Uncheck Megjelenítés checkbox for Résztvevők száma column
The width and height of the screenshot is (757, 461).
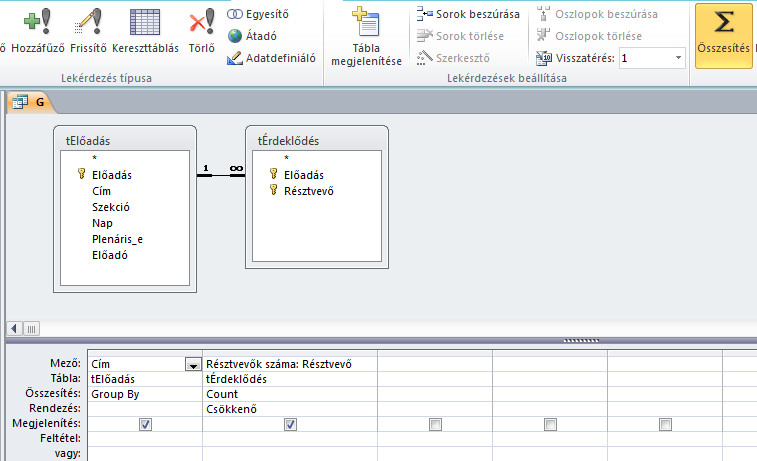[290, 424]
